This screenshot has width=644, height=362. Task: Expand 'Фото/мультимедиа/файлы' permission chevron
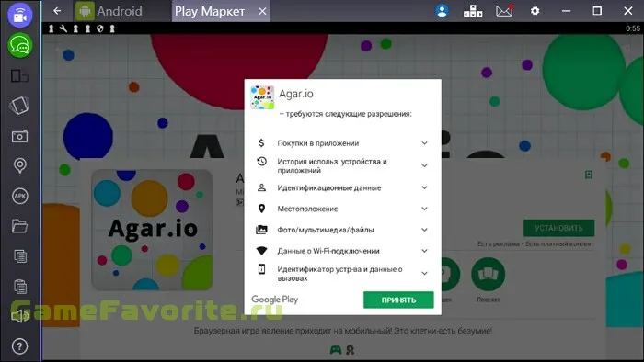click(x=424, y=230)
